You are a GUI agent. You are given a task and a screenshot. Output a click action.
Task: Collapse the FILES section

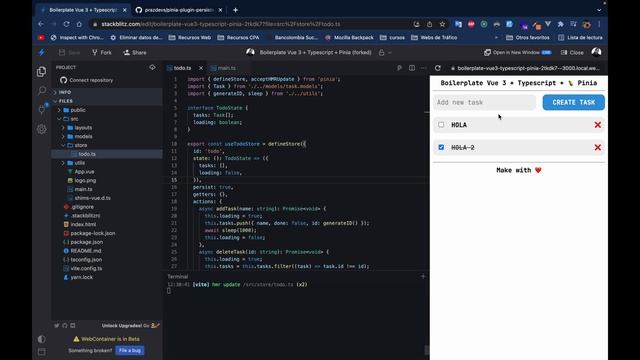pyautogui.click(x=66, y=101)
